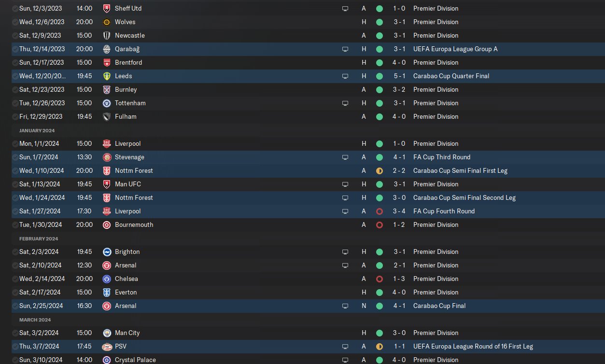Image resolution: width=605 pixels, height=364 pixels.
Task: Toggle the checkmark beside Sat, 2/3/2024 fixture
Action: pos(15,252)
